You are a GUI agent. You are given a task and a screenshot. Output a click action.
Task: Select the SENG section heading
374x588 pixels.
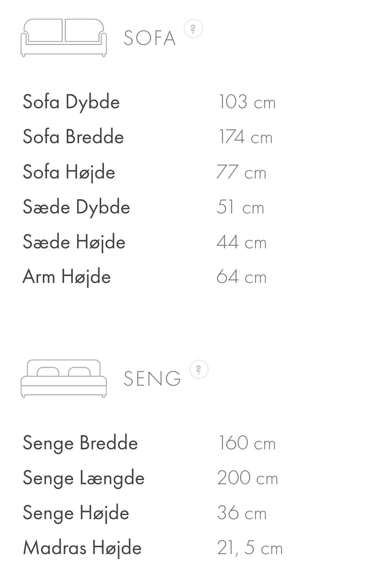(x=152, y=379)
